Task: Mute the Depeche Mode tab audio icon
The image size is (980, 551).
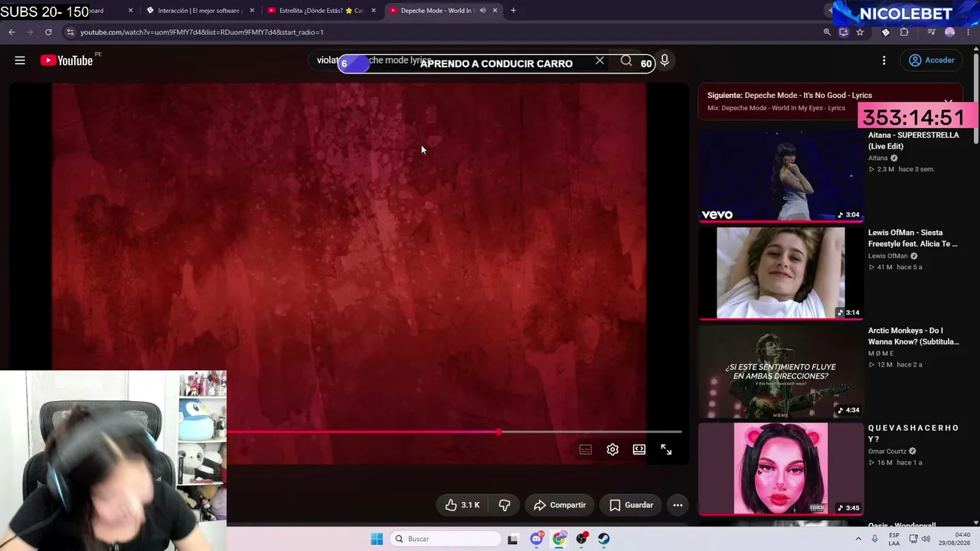Action: (x=482, y=11)
